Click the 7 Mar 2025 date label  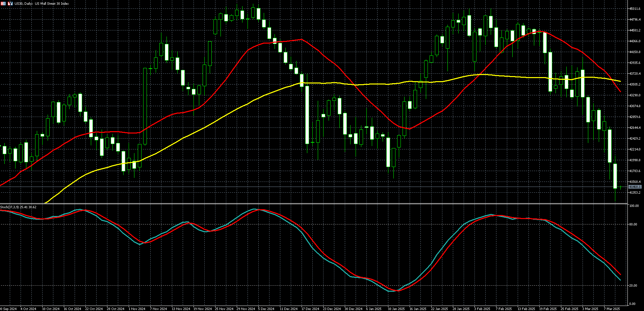click(612, 309)
